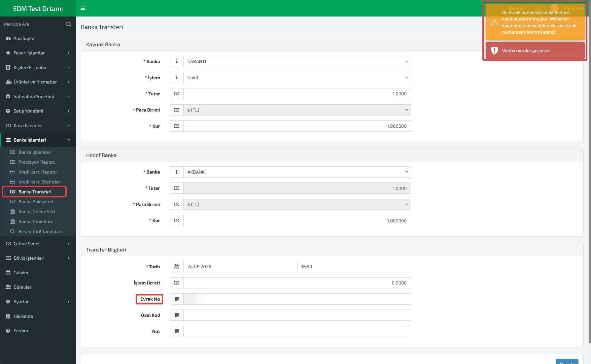Click money icon beside Kaynak Tutar
Viewport: 591px width, 364px height.
(177, 94)
